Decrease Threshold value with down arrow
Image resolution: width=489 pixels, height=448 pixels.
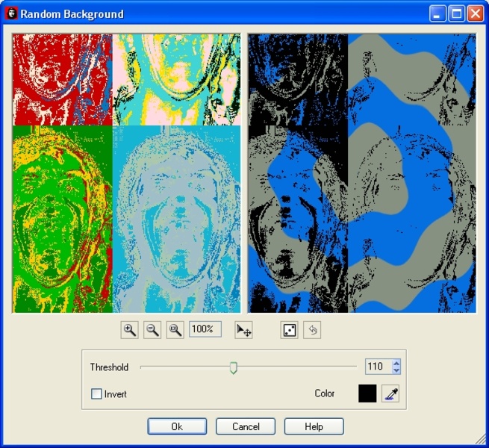click(x=396, y=370)
